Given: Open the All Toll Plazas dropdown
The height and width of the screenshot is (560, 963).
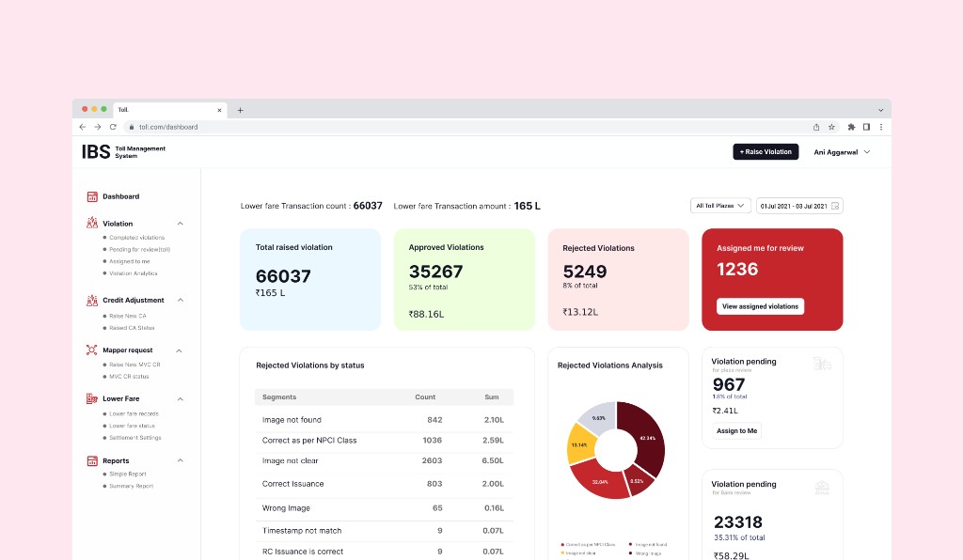Looking at the screenshot, I should 720,205.
